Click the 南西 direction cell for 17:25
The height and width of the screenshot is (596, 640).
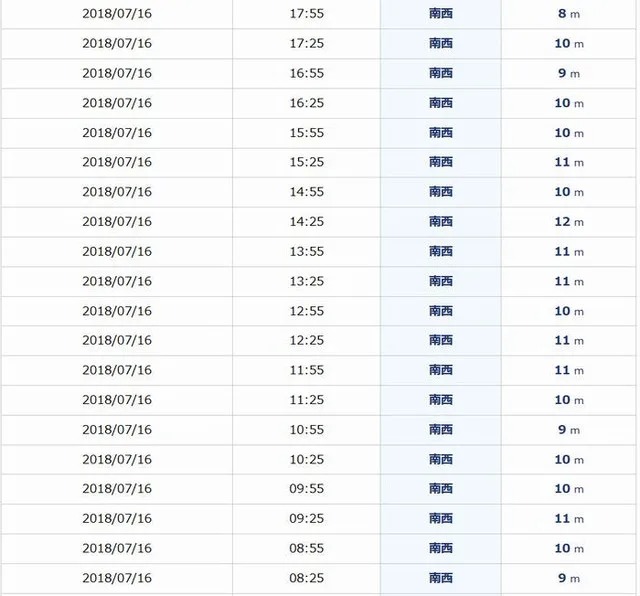441,44
